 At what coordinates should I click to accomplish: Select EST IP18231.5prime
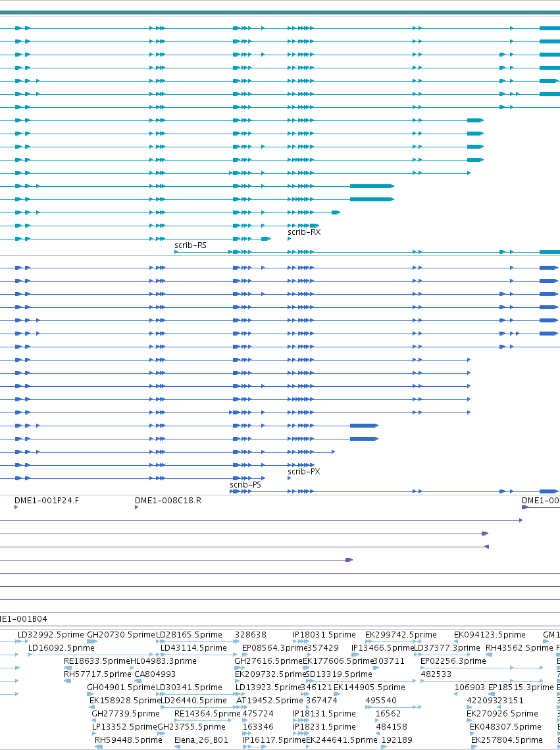point(324,726)
